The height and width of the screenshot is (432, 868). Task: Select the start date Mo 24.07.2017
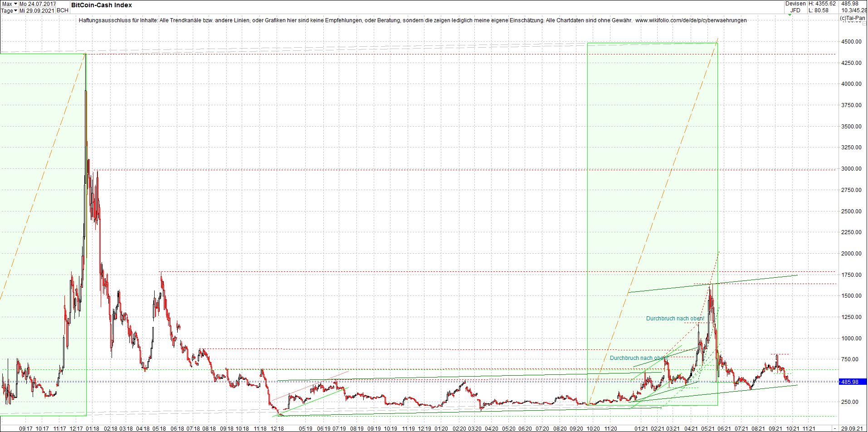(x=37, y=3)
